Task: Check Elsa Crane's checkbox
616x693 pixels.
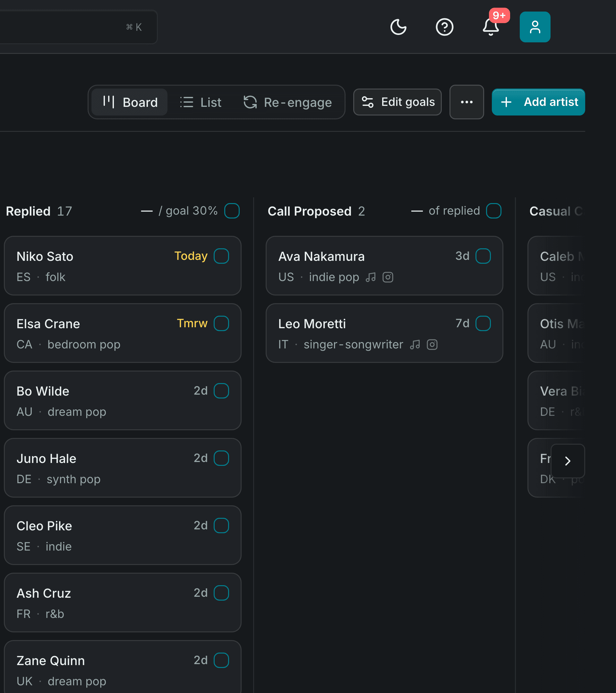Action: pyautogui.click(x=221, y=323)
